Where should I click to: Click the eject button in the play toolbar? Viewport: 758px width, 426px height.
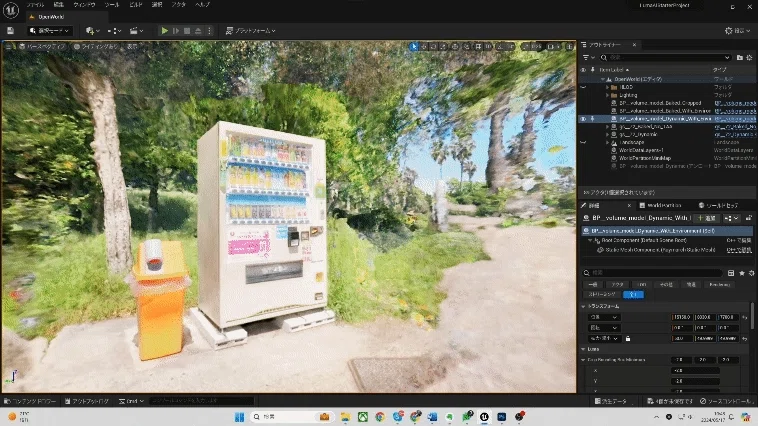click(x=198, y=30)
